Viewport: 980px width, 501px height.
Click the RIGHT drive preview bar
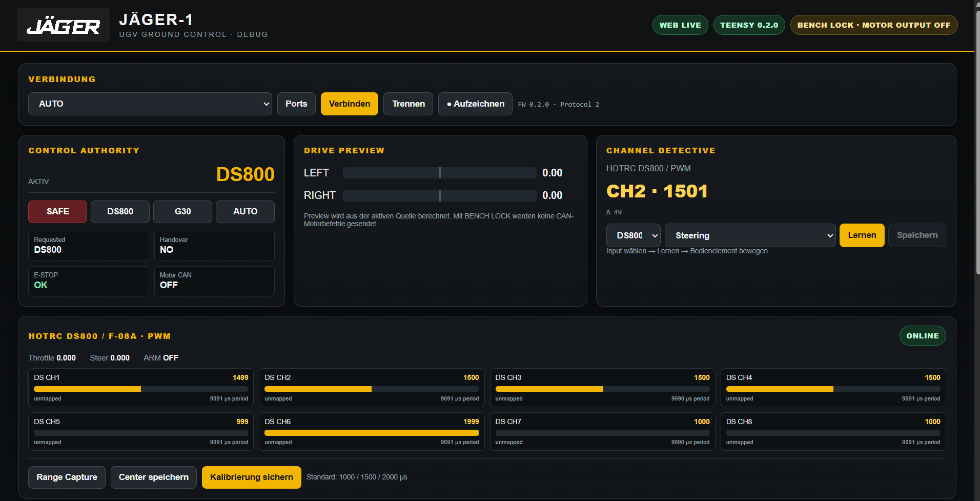(440, 195)
